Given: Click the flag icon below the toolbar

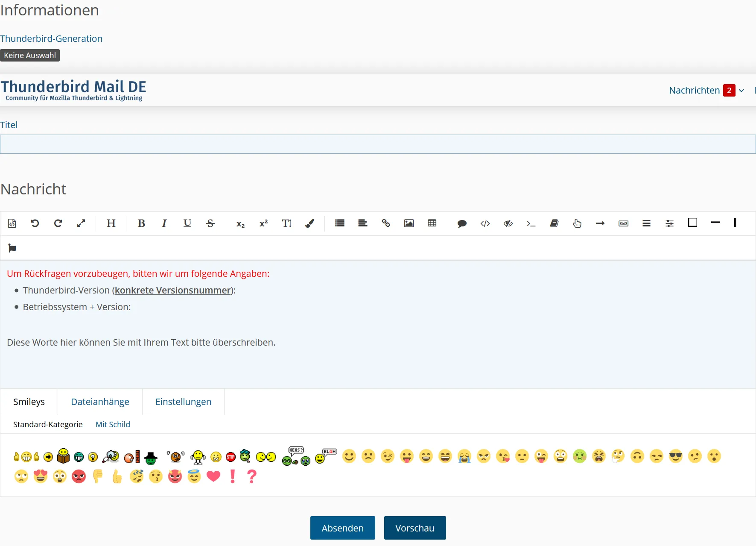Looking at the screenshot, I should tap(12, 248).
